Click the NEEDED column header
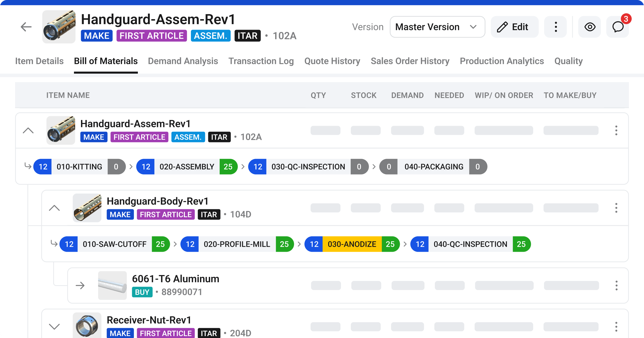 [449, 95]
